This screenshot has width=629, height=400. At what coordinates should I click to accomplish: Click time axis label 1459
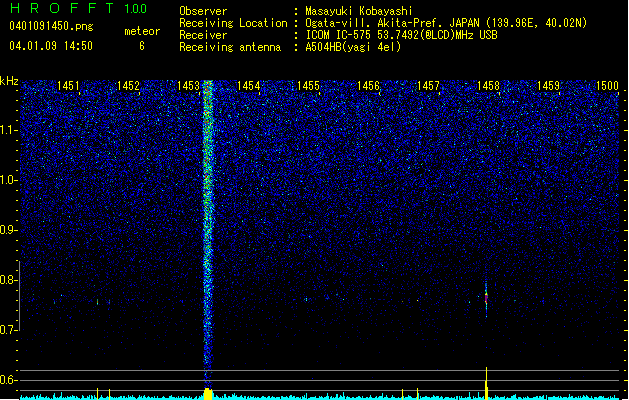tap(548, 85)
